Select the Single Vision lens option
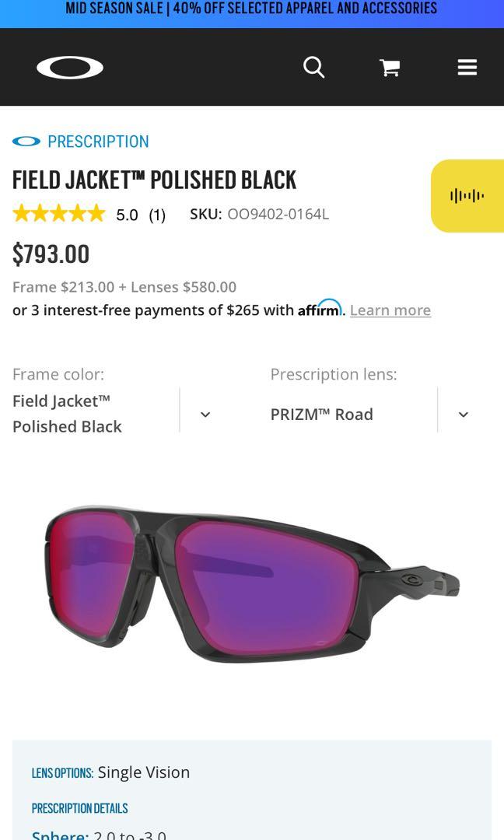Viewport: 504px width, 840px height. [144, 772]
